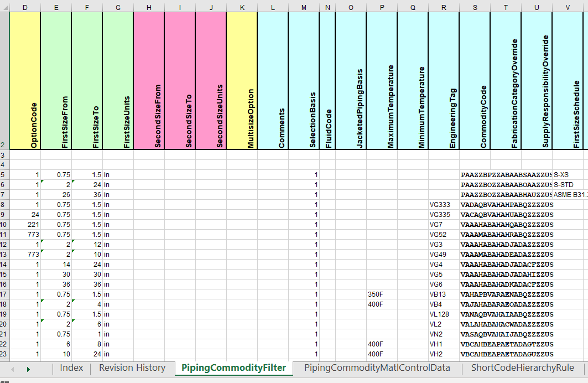This screenshot has height=383, width=588.
Task: Click the JacketedPipingBasis header cell
Action: click(351, 81)
